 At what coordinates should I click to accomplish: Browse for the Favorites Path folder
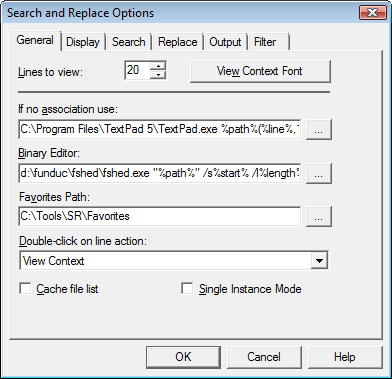click(318, 216)
